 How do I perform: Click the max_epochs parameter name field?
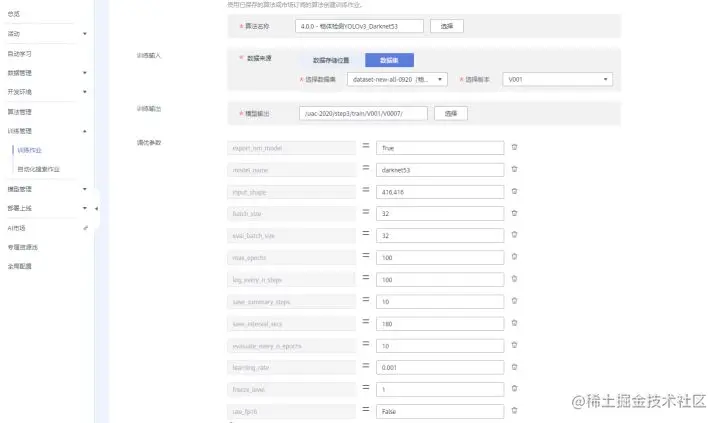click(292, 258)
